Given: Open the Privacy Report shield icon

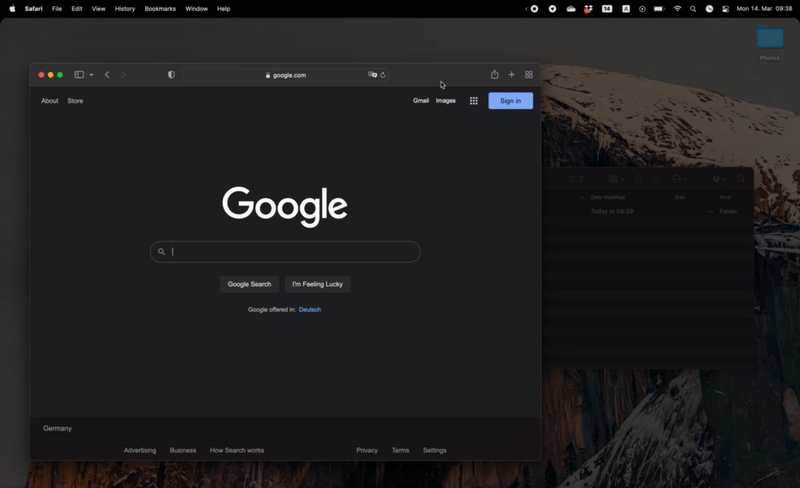Looking at the screenshot, I should 171,75.
